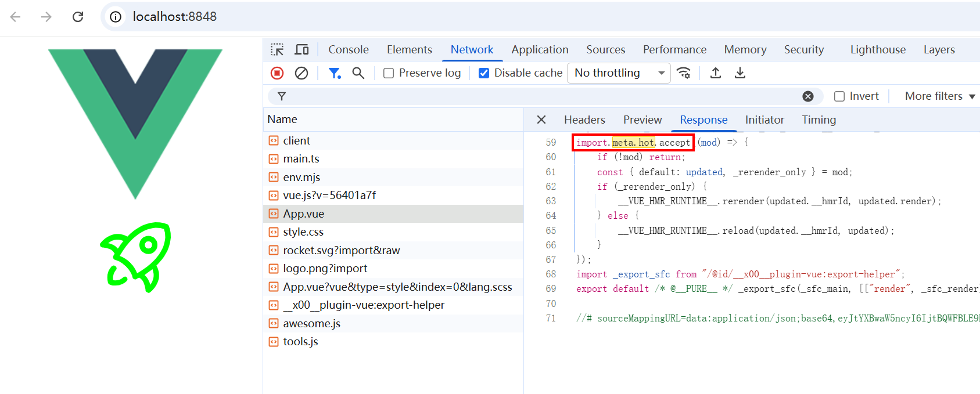Click the file icon beside client
This screenshot has height=394, width=980.
point(274,140)
